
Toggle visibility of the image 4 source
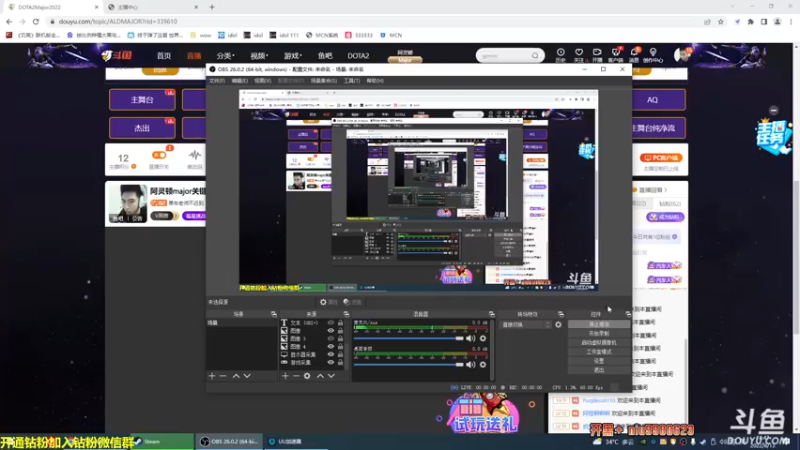331,346
